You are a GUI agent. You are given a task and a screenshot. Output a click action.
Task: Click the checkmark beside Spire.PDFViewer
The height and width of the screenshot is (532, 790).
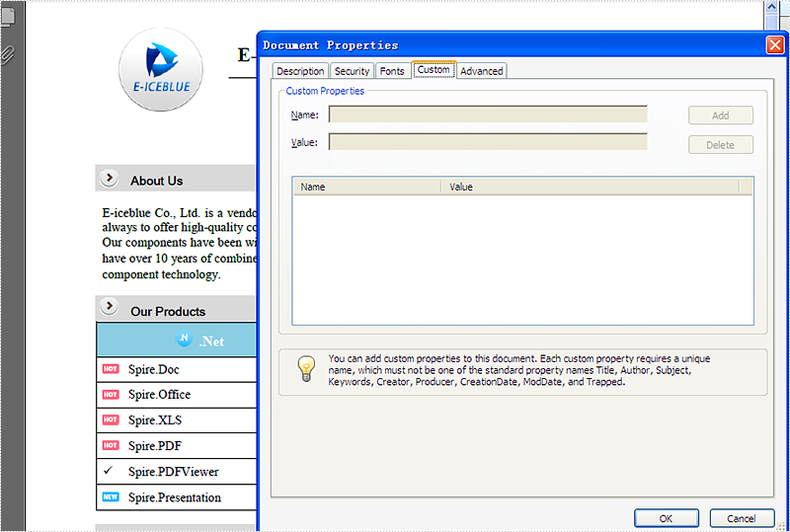pos(108,471)
